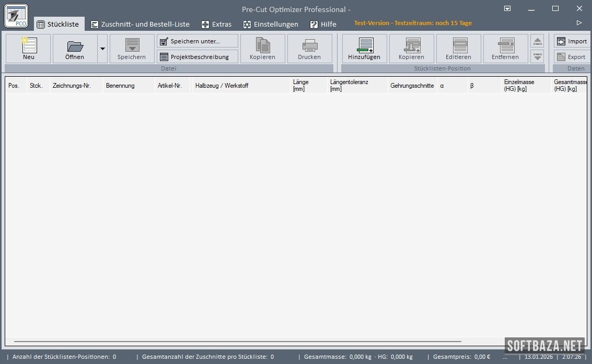Expand the Öffnen dropdown arrow
Viewport: 592px width, 364px height.
point(102,49)
